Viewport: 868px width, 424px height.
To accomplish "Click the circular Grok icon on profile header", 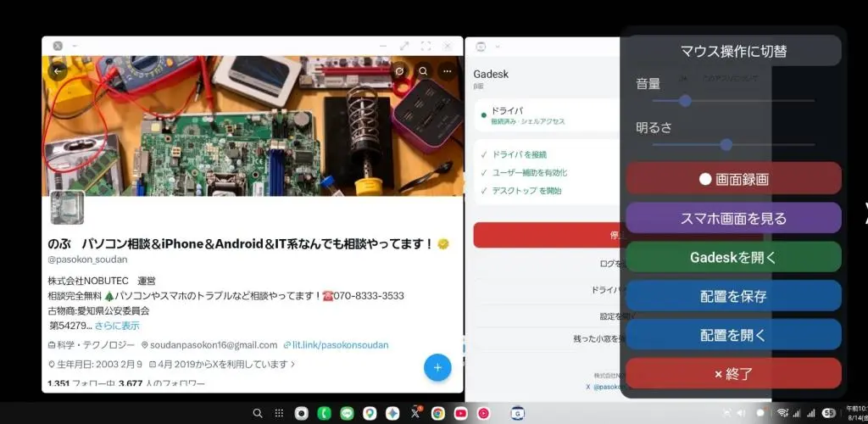I will pyautogui.click(x=399, y=71).
